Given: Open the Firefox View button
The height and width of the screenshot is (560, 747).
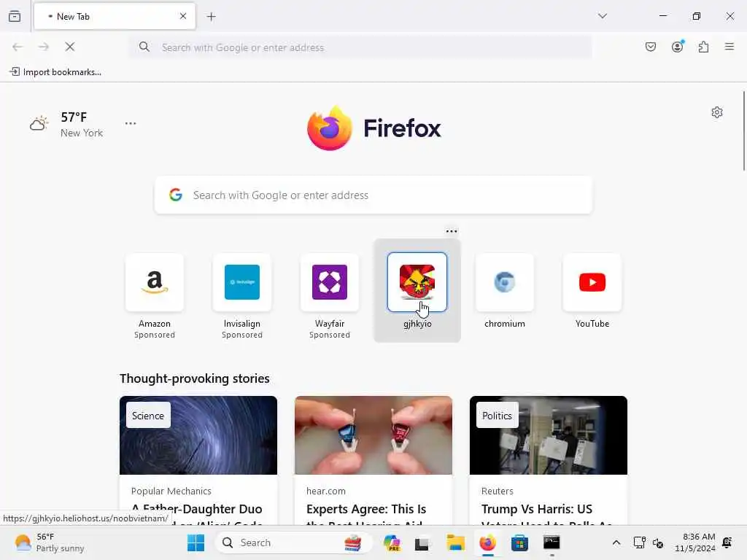Looking at the screenshot, I should pyautogui.click(x=15, y=16).
